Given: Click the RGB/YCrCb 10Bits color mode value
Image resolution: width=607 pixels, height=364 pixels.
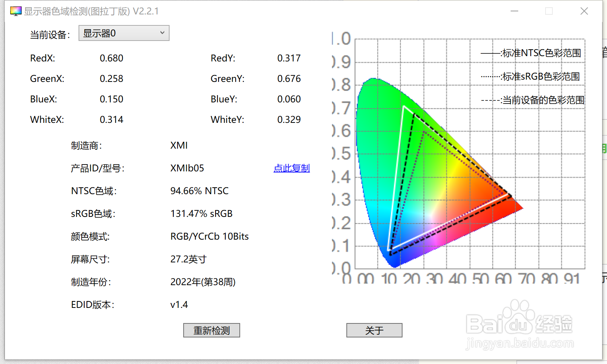Looking at the screenshot, I should tap(209, 236).
